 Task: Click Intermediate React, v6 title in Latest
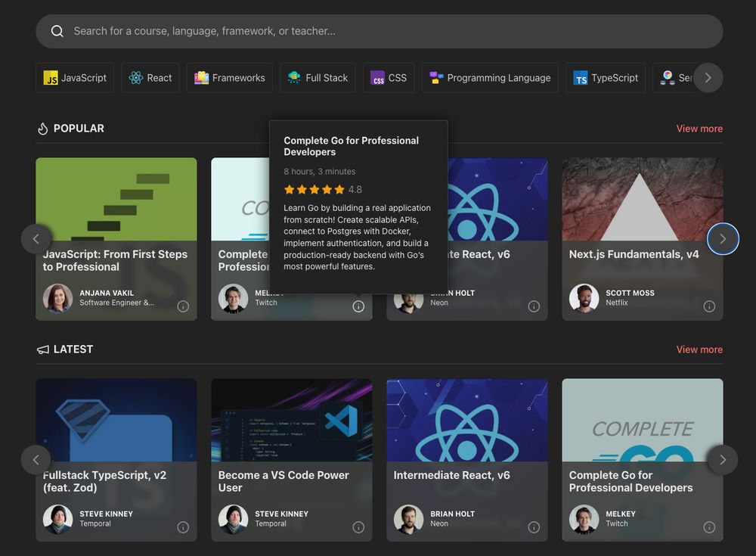pos(452,475)
